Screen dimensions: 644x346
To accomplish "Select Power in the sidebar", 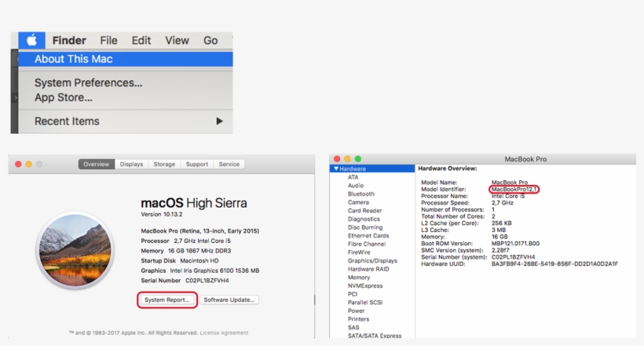I will click(x=356, y=311).
